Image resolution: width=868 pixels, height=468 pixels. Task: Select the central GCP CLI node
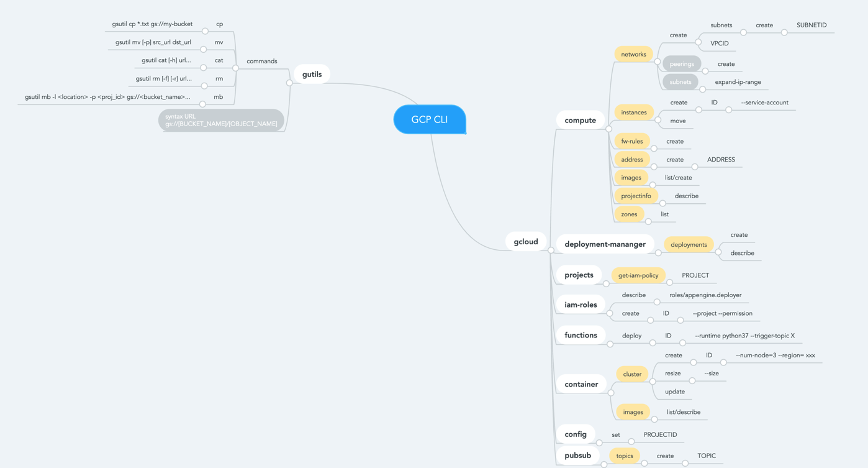(x=430, y=119)
